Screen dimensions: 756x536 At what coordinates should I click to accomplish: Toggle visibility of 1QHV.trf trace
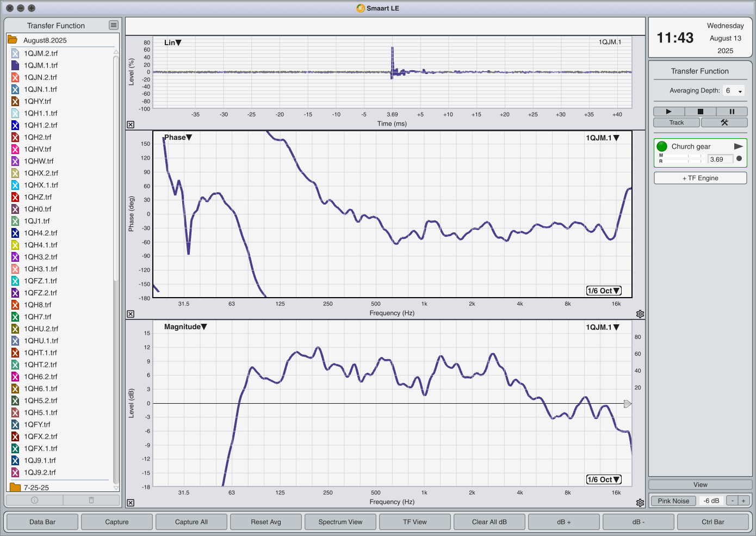pos(15,149)
